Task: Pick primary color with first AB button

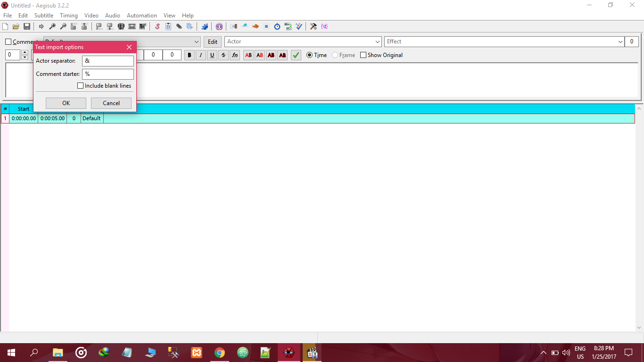Action: pyautogui.click(x=248, y=55)
